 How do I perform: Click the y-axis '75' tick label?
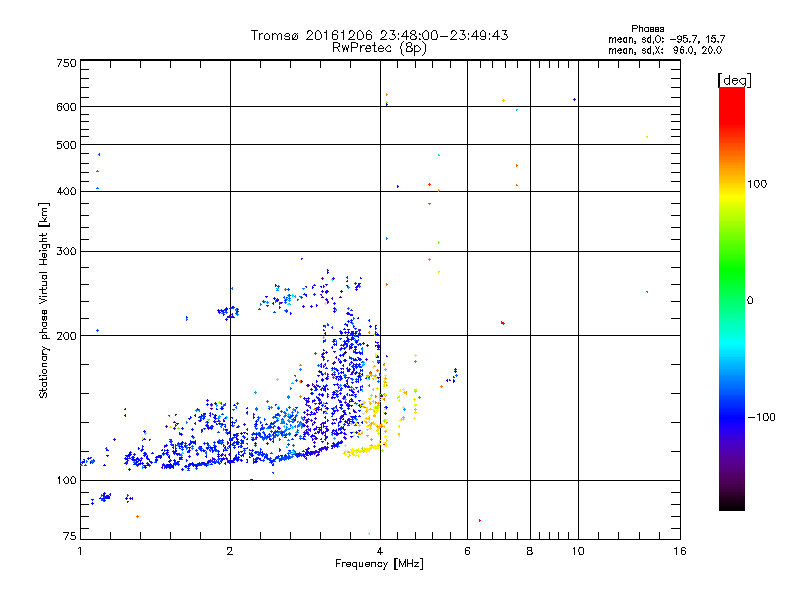pos(70,536)
